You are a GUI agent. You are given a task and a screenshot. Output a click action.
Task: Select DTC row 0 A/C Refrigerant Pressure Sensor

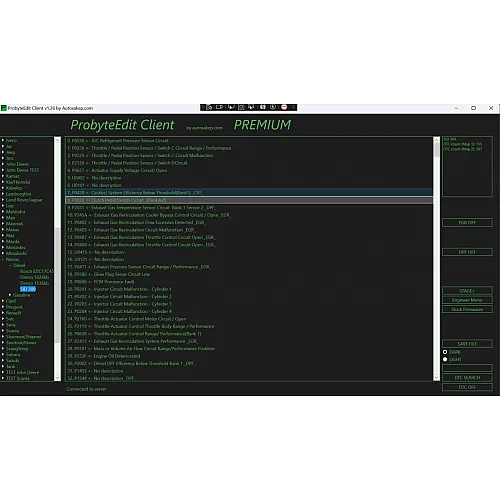[249, 141]
